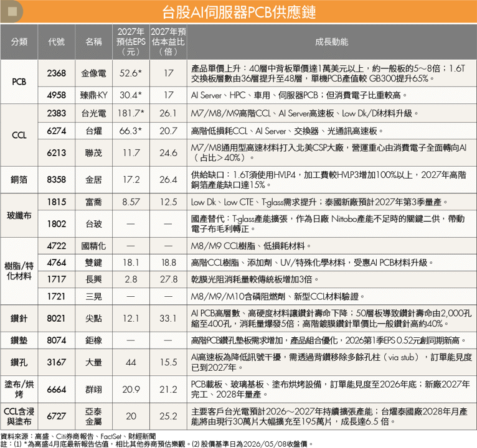
Task: Click stock code 1717
Action: point(56,279)
